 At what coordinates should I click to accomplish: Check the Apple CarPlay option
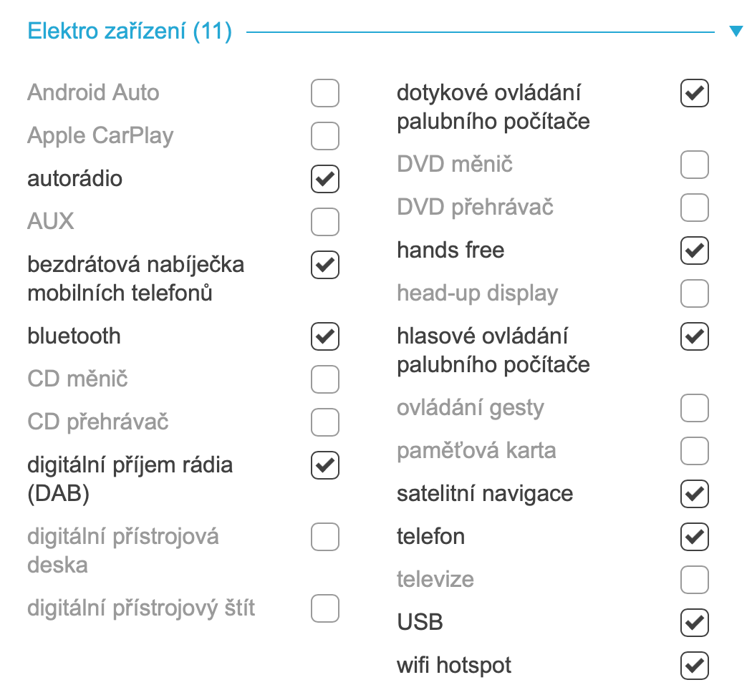coord(325,136)
